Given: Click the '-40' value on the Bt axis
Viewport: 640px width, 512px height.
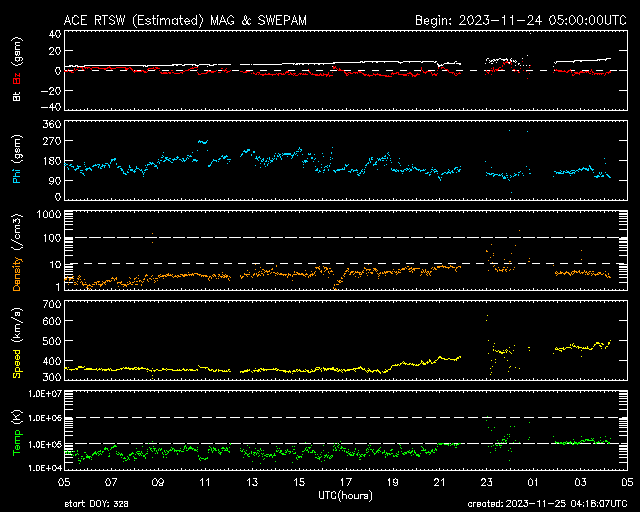Looking at the screenshot, I should (51, 107).
